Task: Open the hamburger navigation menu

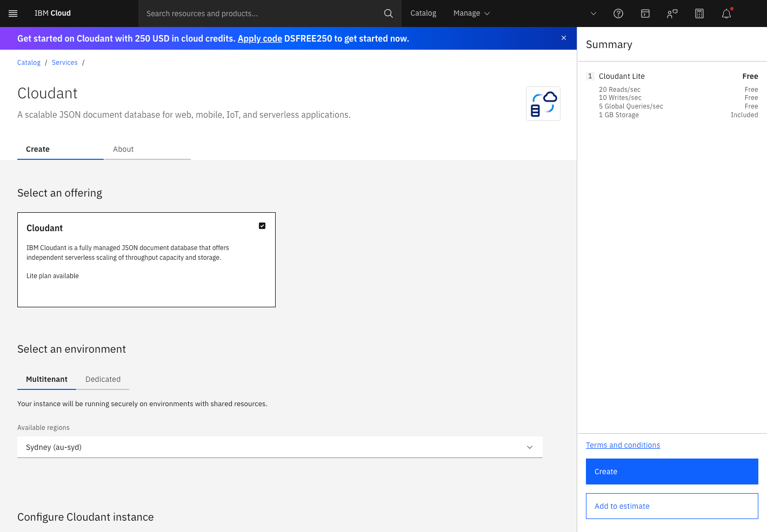Action: [13, 14]
